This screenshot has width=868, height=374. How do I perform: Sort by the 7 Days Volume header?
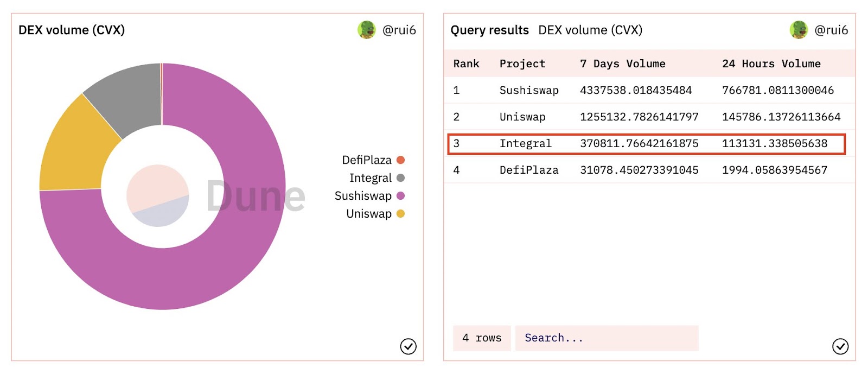tap(623, 64)
